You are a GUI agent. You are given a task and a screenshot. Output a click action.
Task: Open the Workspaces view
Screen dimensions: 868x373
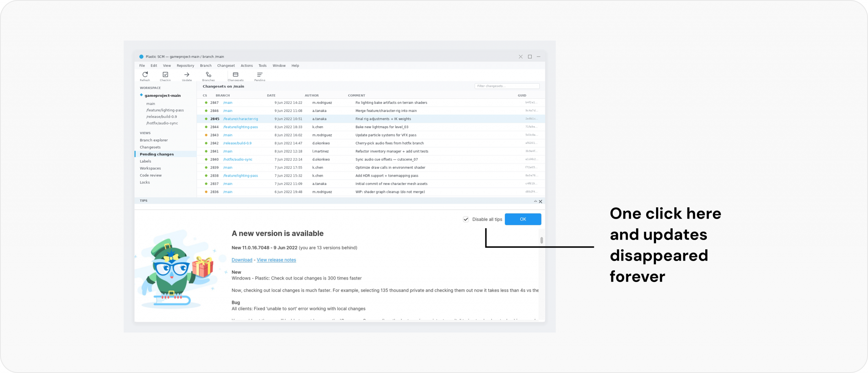150,168
